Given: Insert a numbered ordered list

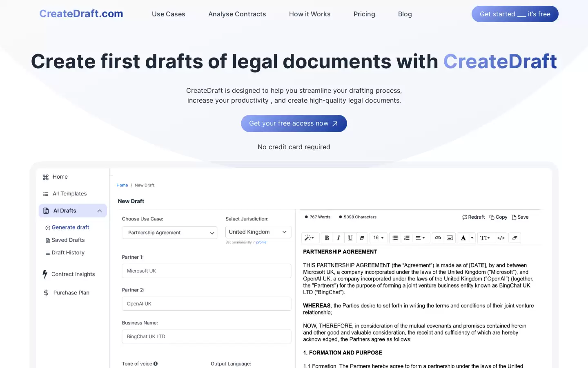Looking at the screenshot, I should (407, 238).
